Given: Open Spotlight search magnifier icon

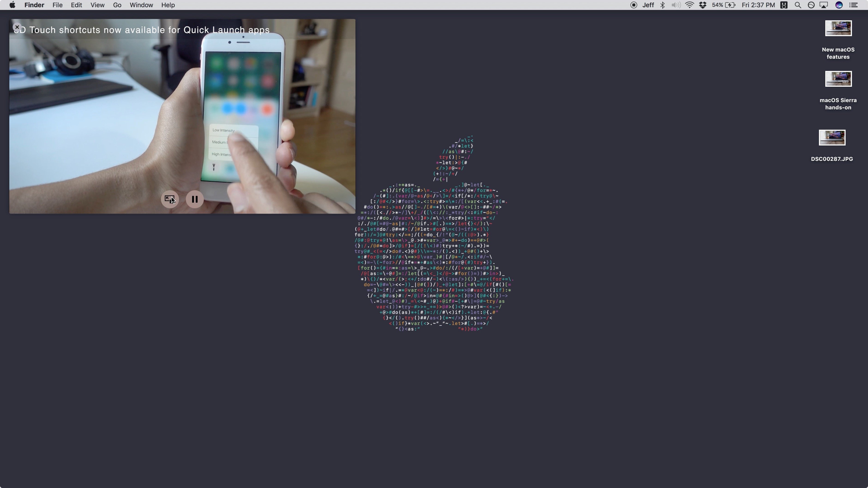Looking at the screenshot, I should coord(798,5).
